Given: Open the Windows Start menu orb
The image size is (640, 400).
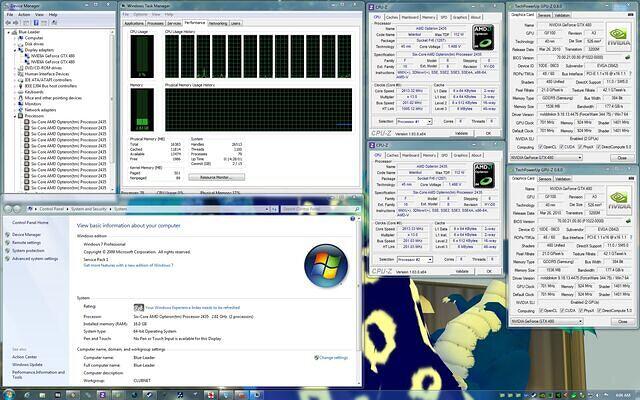Looking at the screenshot, I should pyautogui.click(x=8, y=393).
